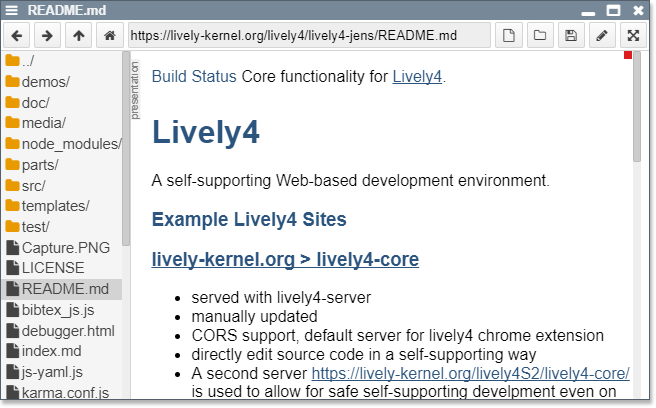
Task: Toggle edit mode with pencil icon
Action: pos(601,35)
